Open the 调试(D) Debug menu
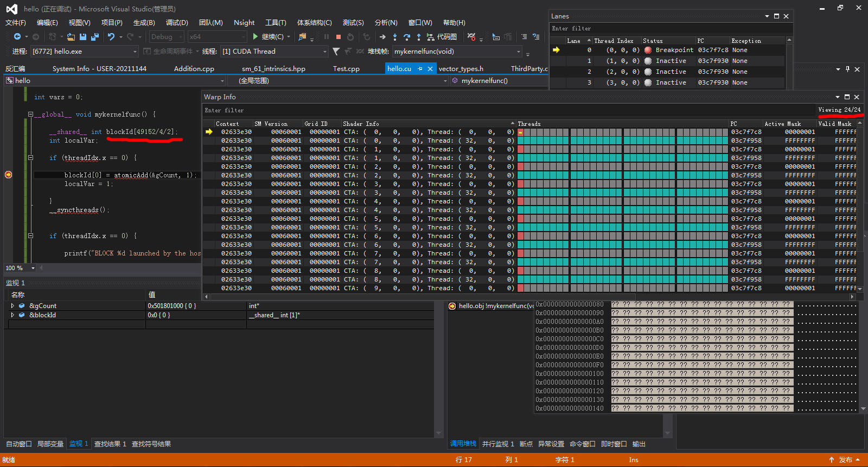 pyautogui.click(x=177, y=23)
